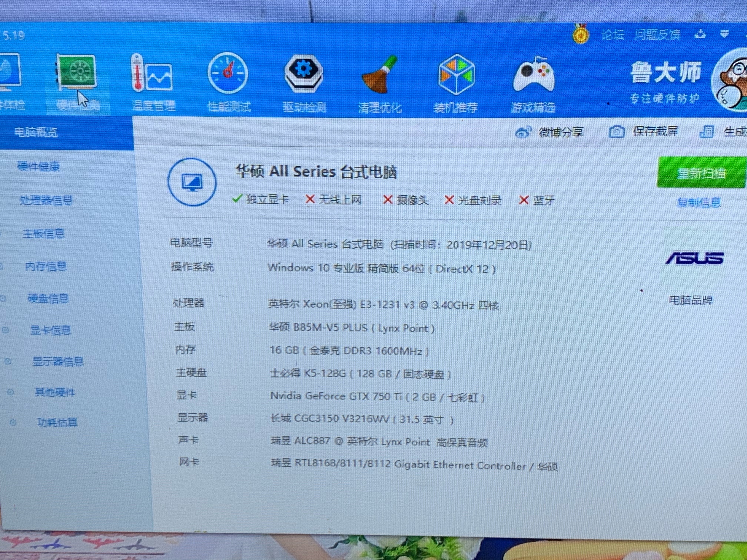747x560 pixels.
Task: Click the 声卡 row label
Action: coord(188,440)
